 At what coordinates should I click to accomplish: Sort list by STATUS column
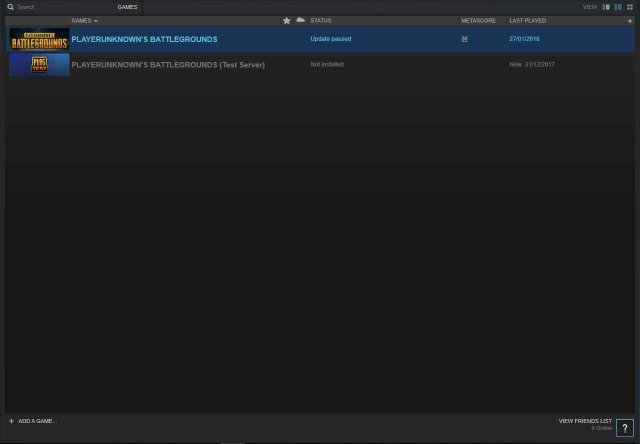coord(321,20)
